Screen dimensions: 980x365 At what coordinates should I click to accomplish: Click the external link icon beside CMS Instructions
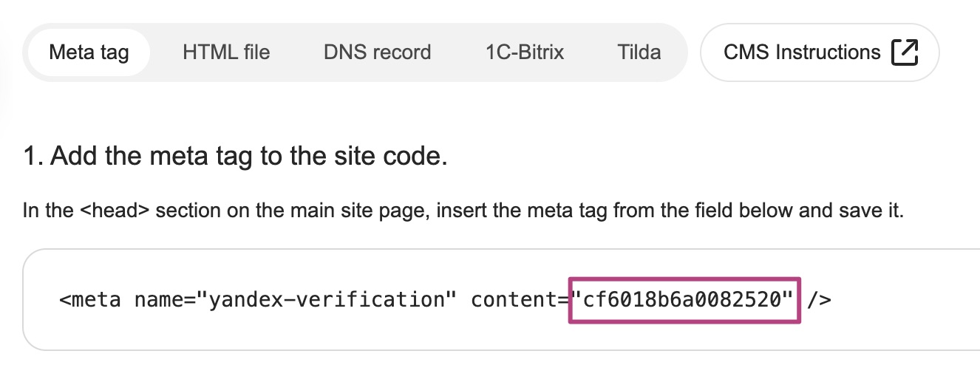(x=905, y=52)
